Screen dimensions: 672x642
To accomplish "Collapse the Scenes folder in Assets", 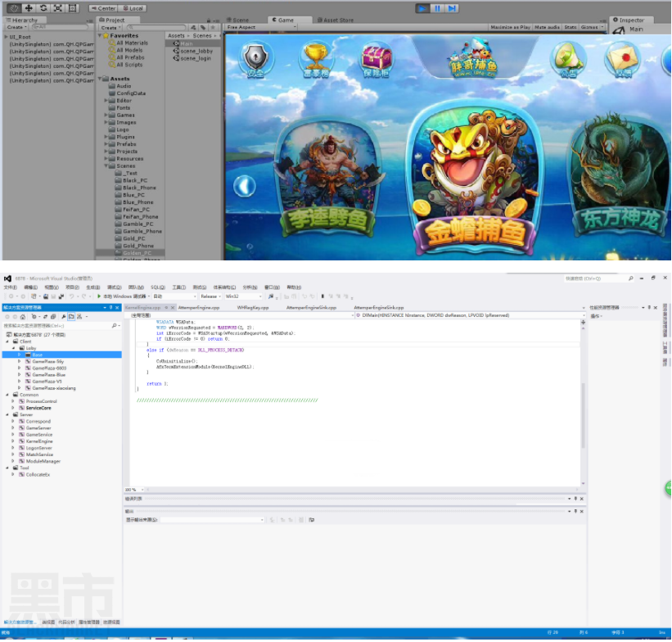I will click(x=106, y=166).
